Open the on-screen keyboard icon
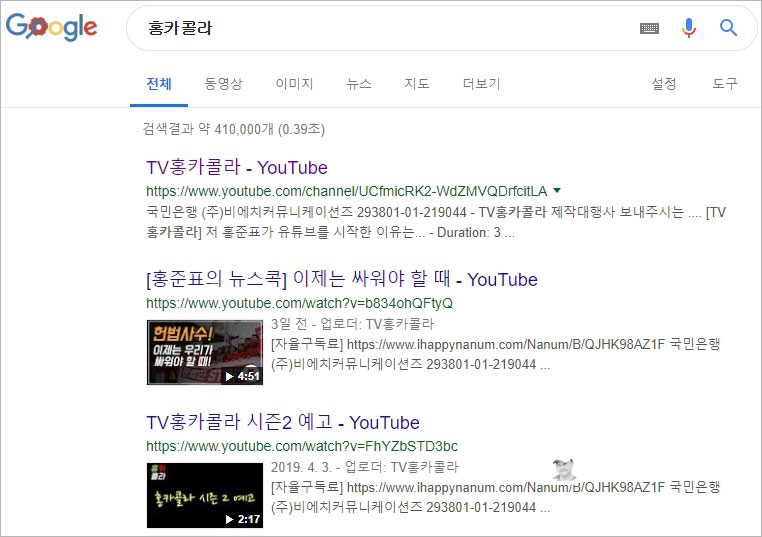 649,28
